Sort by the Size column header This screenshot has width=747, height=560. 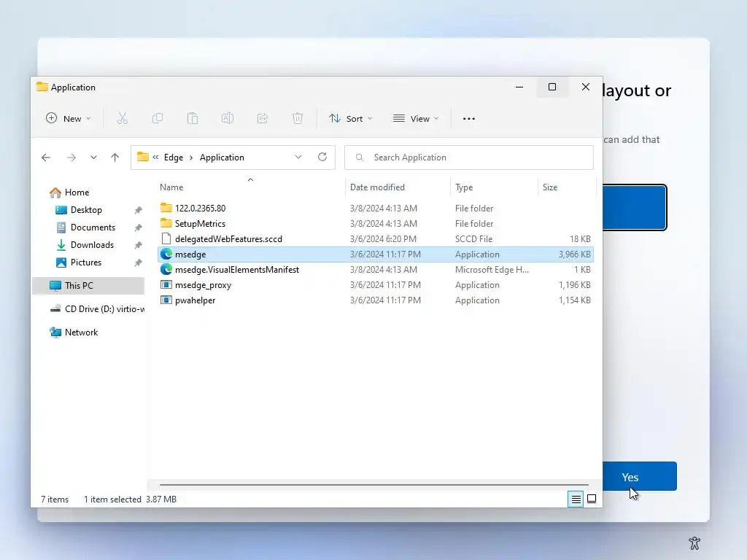point(567,187)
